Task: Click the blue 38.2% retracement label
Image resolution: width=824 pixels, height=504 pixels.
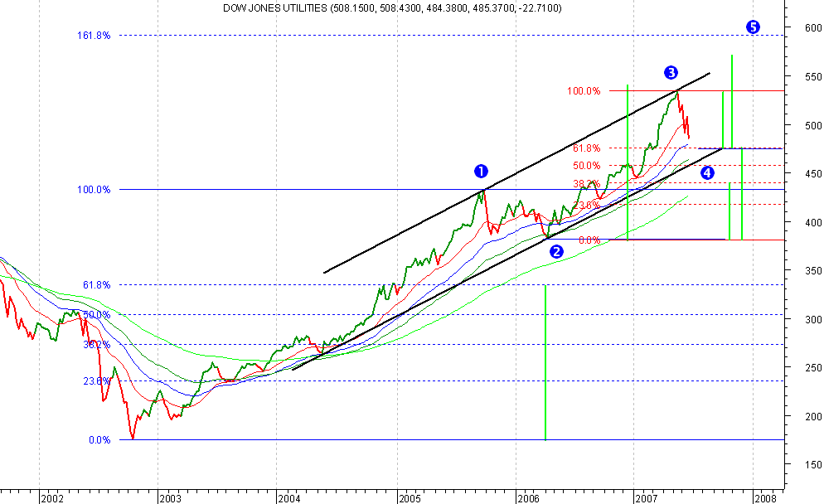Action: pyautogui.click(x=97, y=345)
